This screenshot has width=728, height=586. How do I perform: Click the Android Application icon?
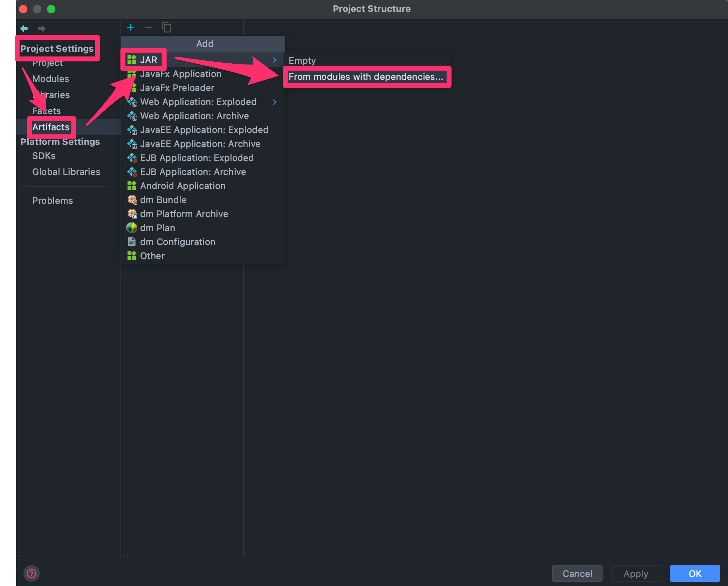click(x=132, y=186)
